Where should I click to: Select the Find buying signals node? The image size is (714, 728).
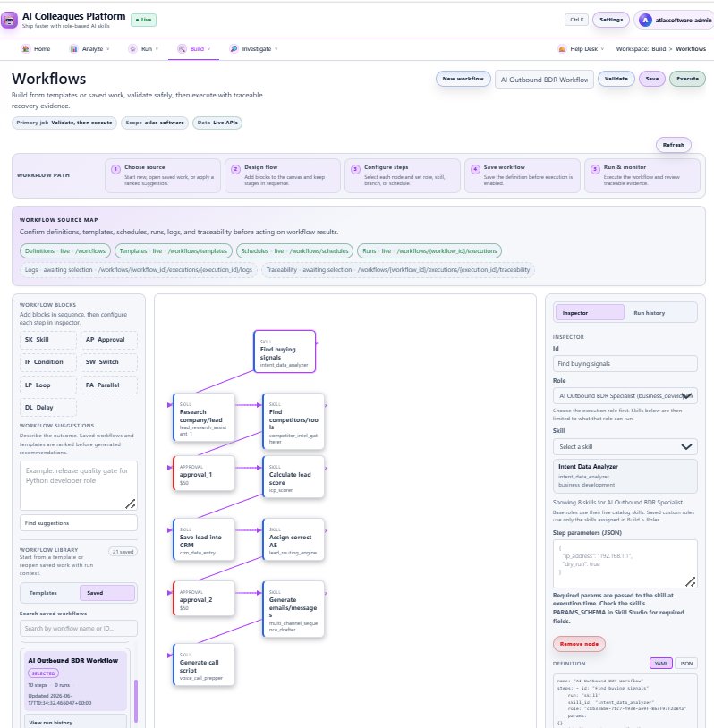285,351
